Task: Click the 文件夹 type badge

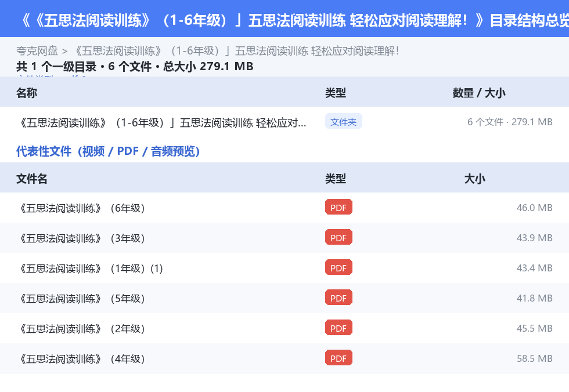Action: 343,122
